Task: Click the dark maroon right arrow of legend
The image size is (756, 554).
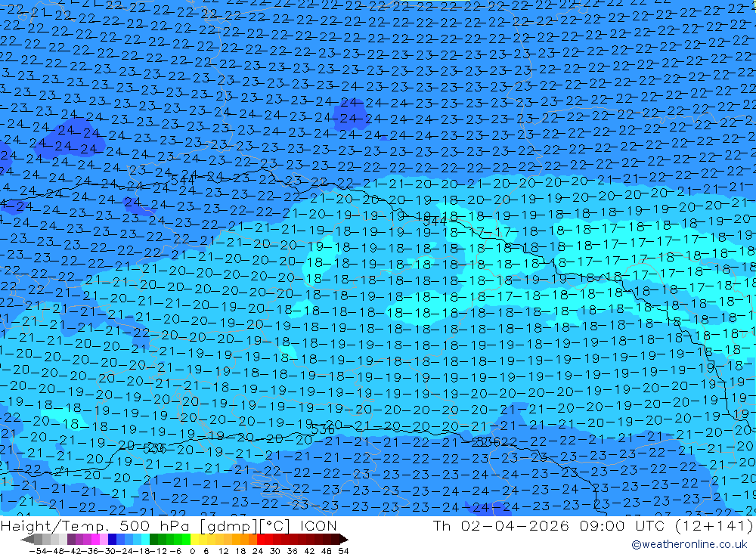Action: pos(344,540)
